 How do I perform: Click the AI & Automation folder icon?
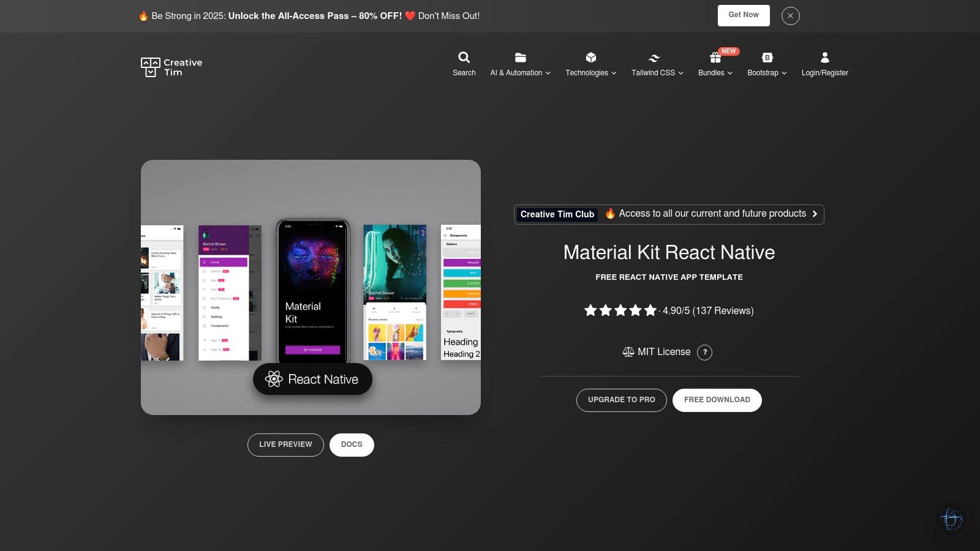(x=521, y=58)
